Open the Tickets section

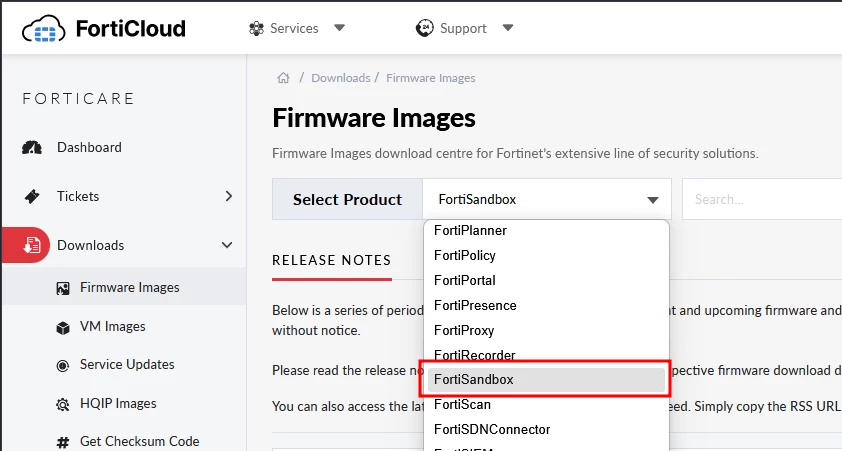[78, 197]
